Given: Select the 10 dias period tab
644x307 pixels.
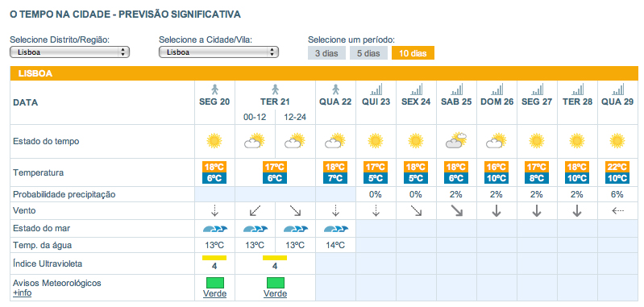Looking at the screenshot, I should (x=413, y=53).
